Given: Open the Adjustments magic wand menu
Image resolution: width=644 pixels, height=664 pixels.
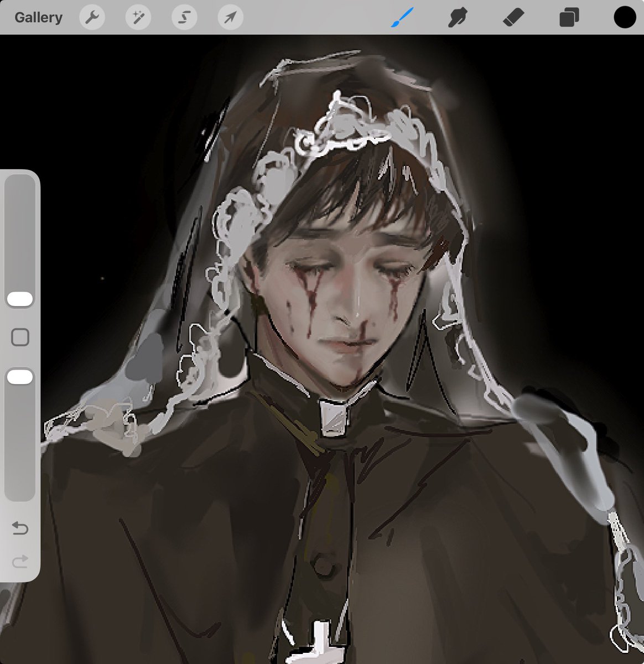Looking at the screenshot, I should tap(138, 18).
